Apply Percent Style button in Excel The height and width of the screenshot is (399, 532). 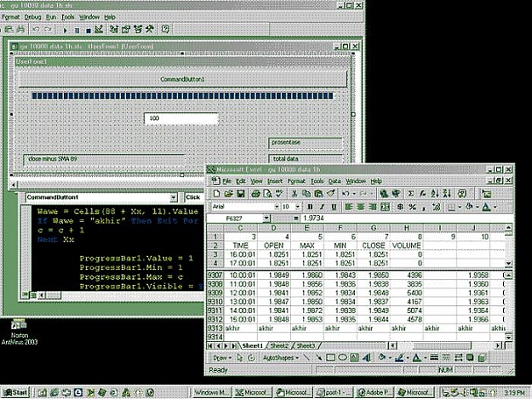[412, 207]
